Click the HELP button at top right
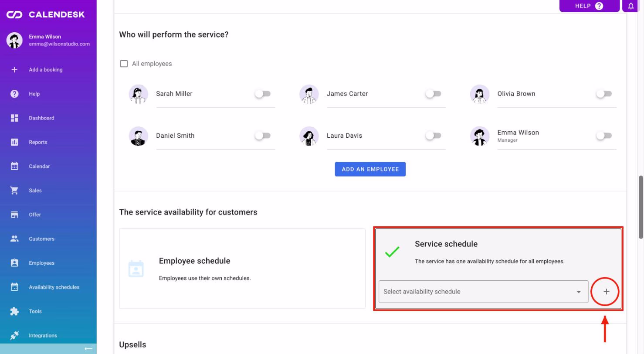Image resolution: width=644 pixels, height=354 pixels. point(589,6)
